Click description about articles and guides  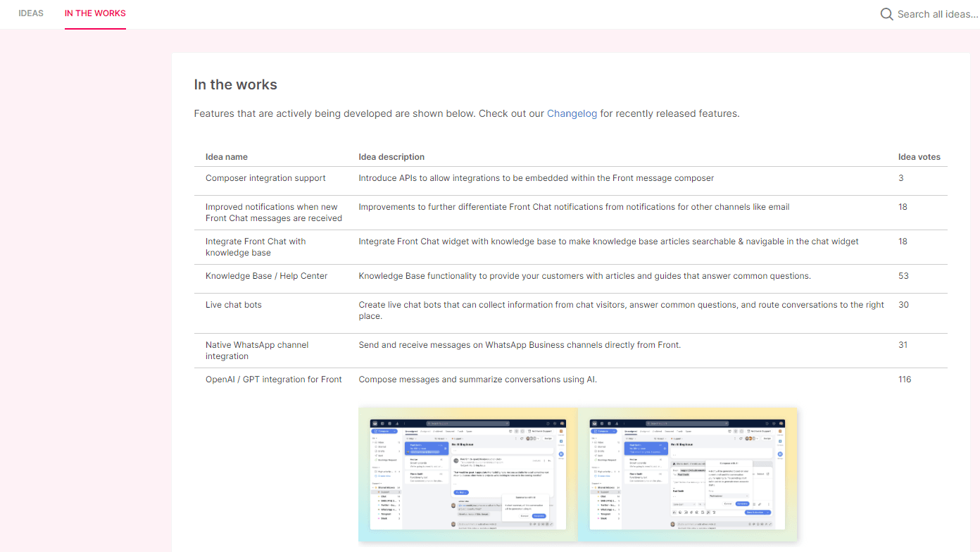click(585, 276)
